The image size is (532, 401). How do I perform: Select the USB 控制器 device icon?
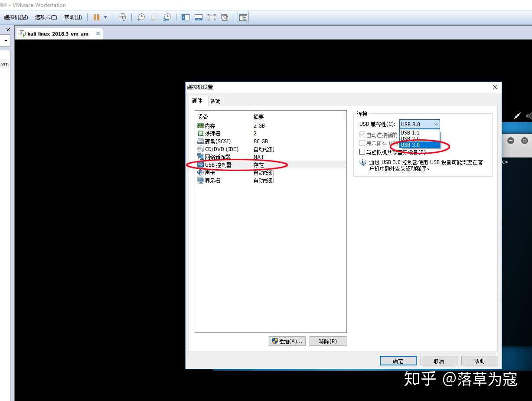201,164
